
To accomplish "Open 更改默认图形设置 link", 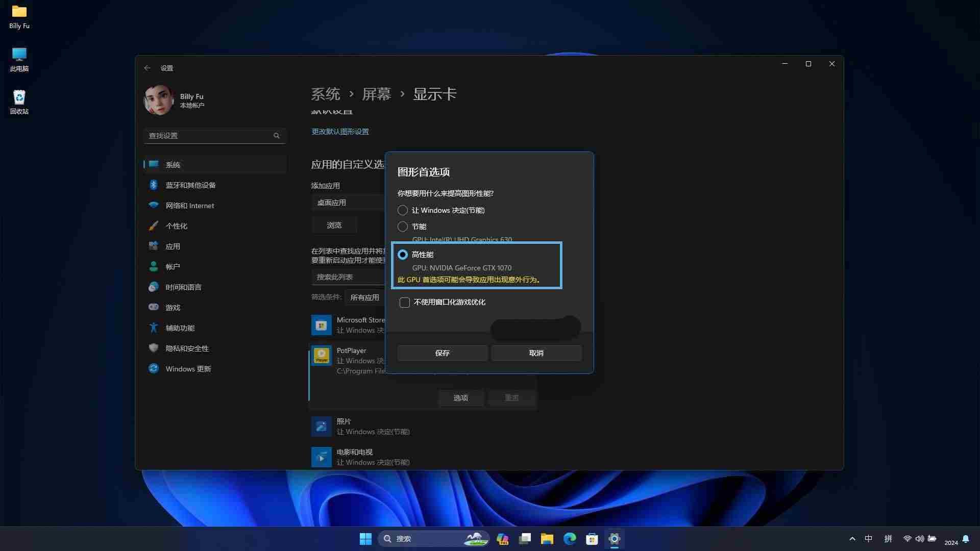I will tap(340, 132).
